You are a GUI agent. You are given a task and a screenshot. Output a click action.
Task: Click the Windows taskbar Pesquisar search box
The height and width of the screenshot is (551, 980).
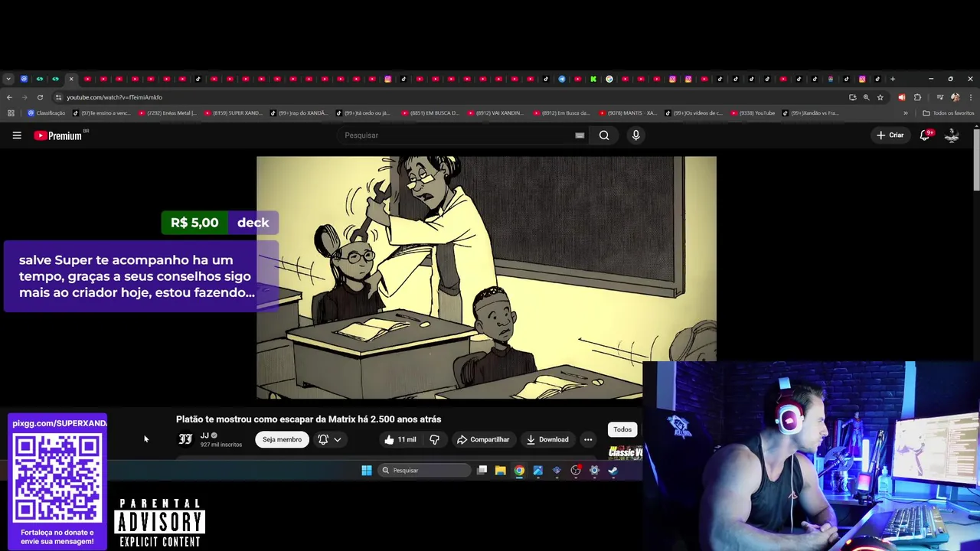(424, 471)
